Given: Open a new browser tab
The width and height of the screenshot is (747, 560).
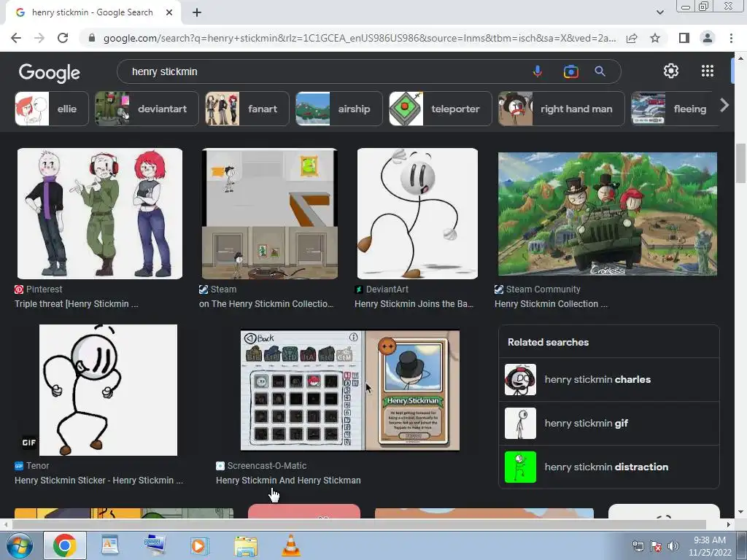Looking at the screenshot, I should (197, 12).
